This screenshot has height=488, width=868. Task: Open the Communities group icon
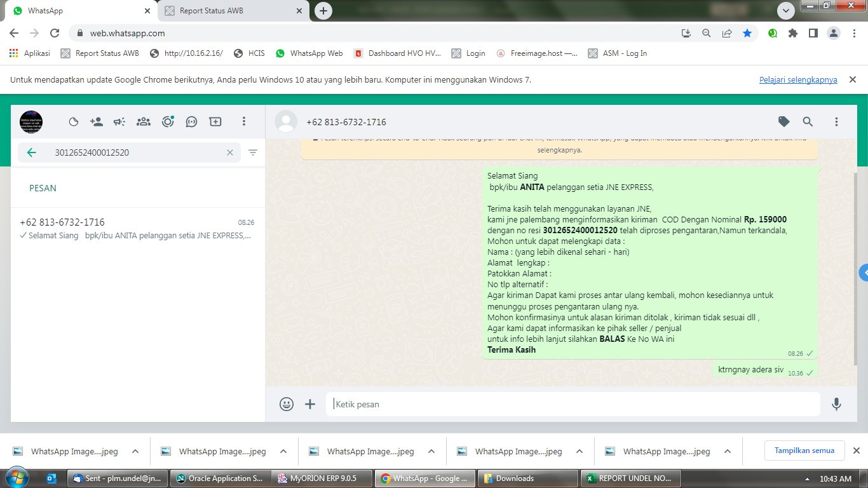click(x=144, y=121)
